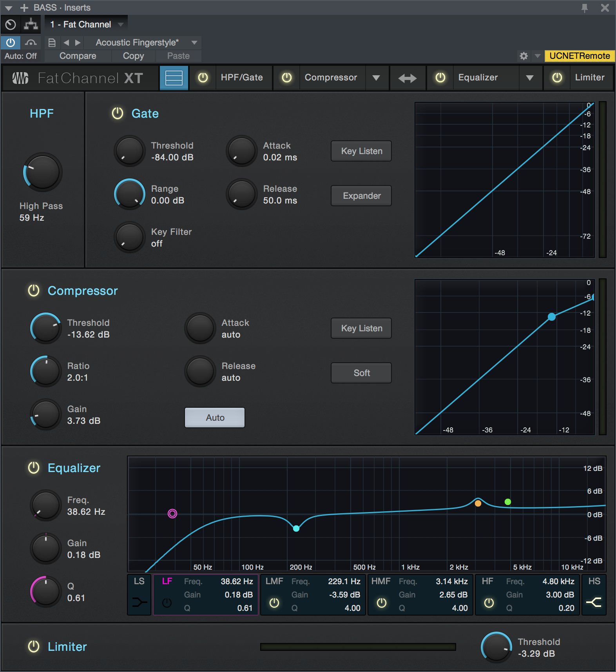
Task: Click the circular bypass-all icon beside routing
Action: (x=11, y=25)
